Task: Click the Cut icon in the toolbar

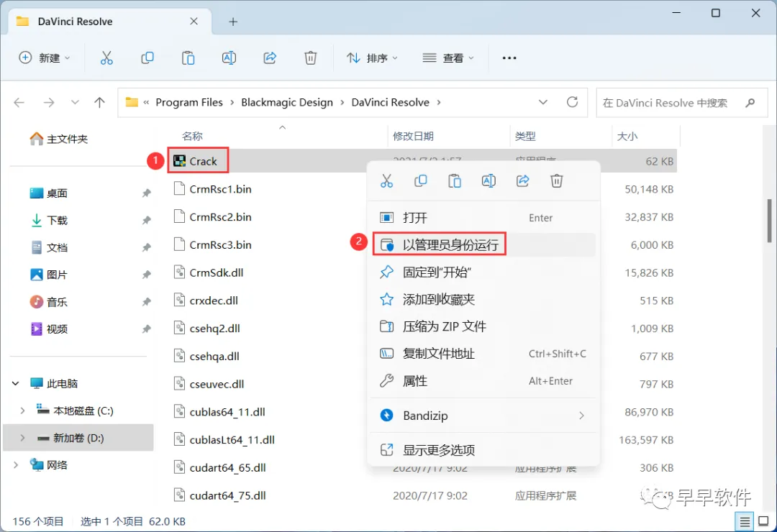Action: click(106, 58)
